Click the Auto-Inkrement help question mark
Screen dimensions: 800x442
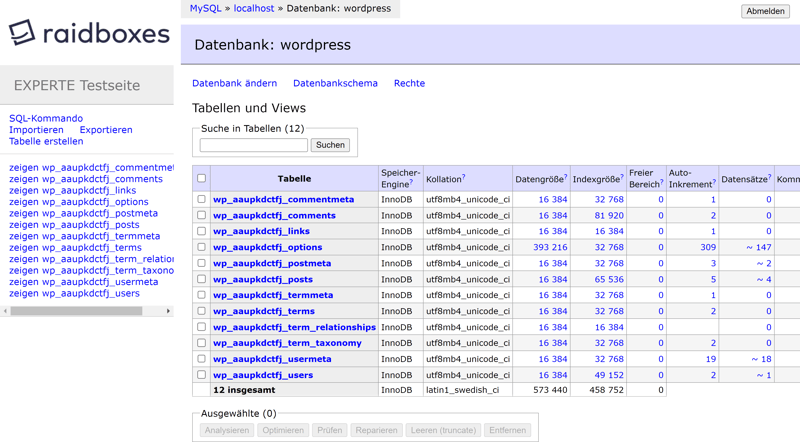click(714, 183)
